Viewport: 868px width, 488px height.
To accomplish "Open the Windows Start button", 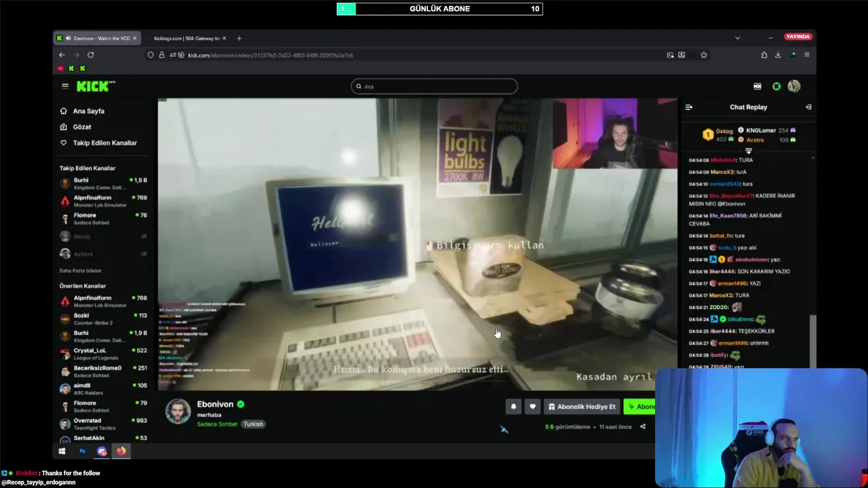I will pos(62,451).
